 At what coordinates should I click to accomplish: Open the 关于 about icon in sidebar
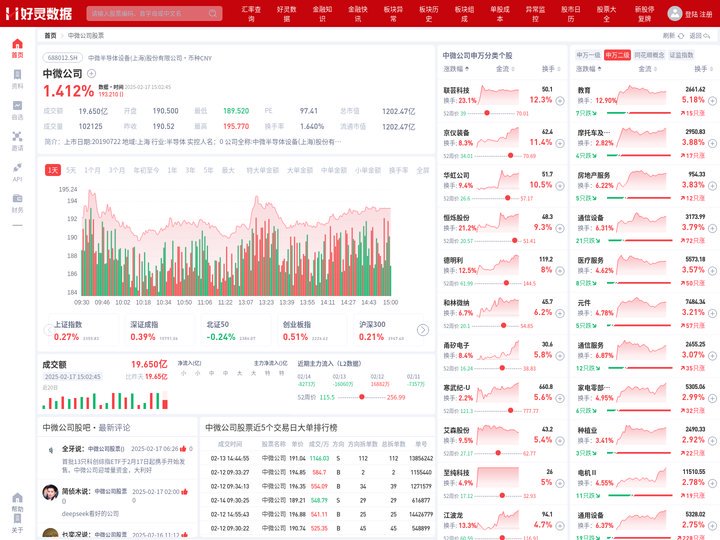[17, 523]
